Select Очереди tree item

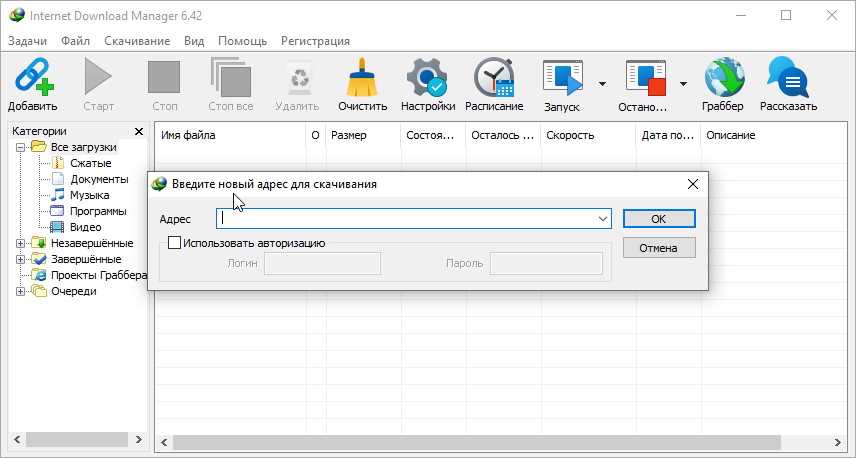pos(74,292)
